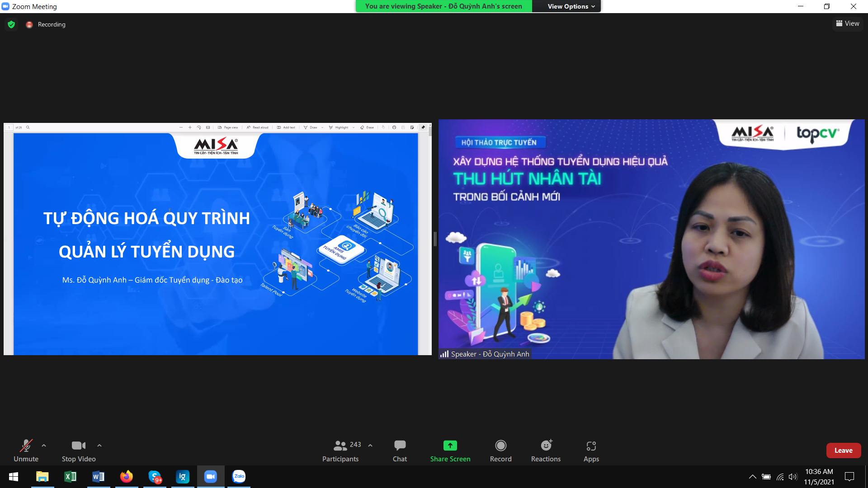Open the Chat panel
868x488 pixels.
coord(400,450)
